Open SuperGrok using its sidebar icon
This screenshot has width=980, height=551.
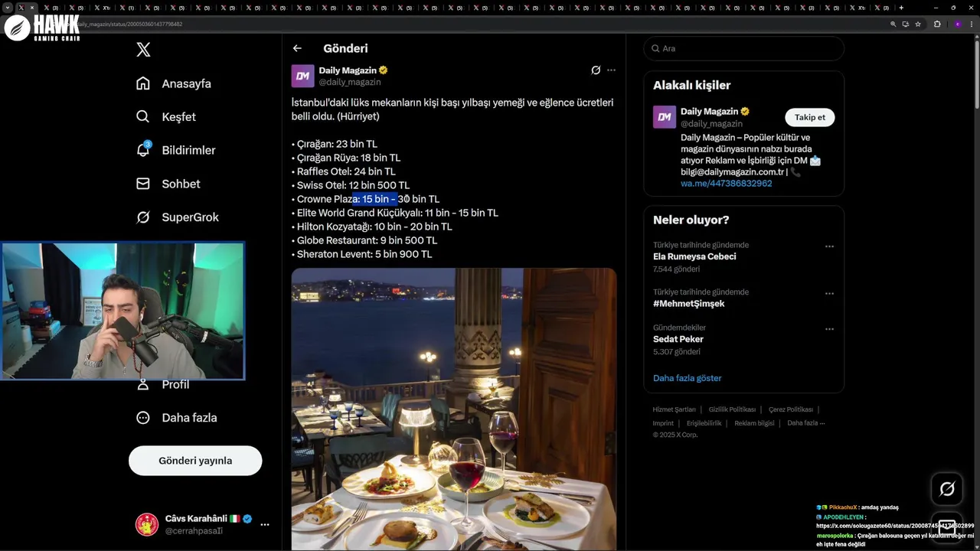143,217
